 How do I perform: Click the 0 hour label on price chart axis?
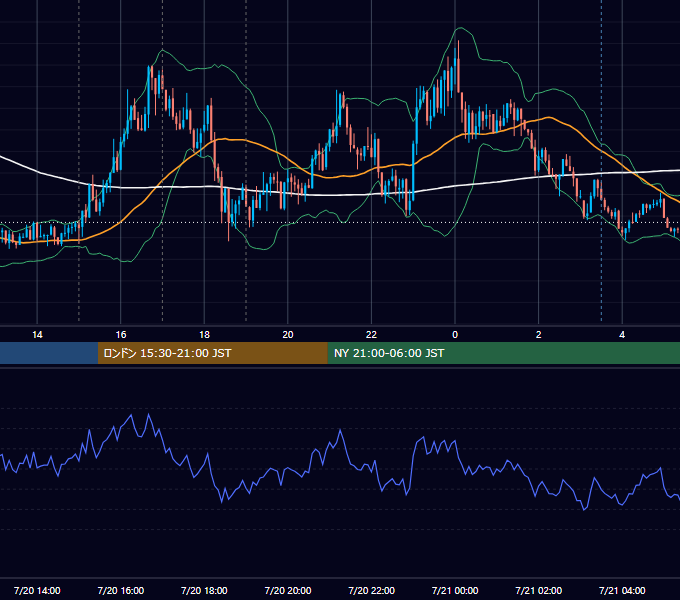455,335
